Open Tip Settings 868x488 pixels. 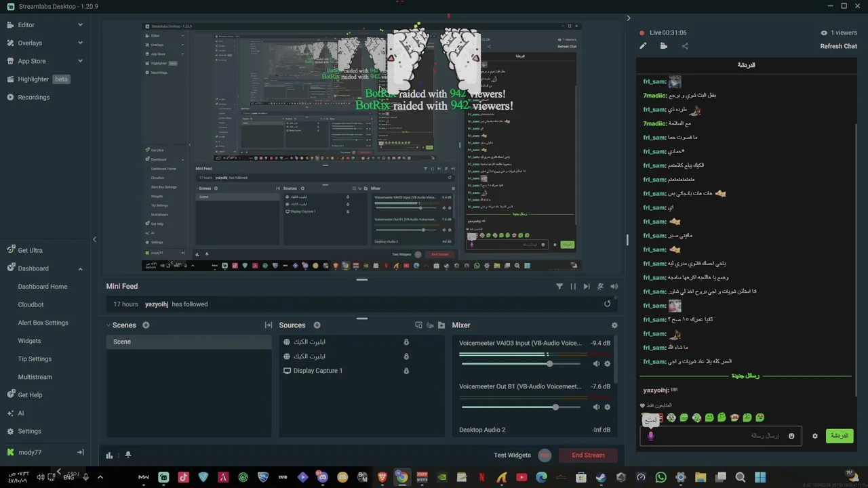pos(35,359)
